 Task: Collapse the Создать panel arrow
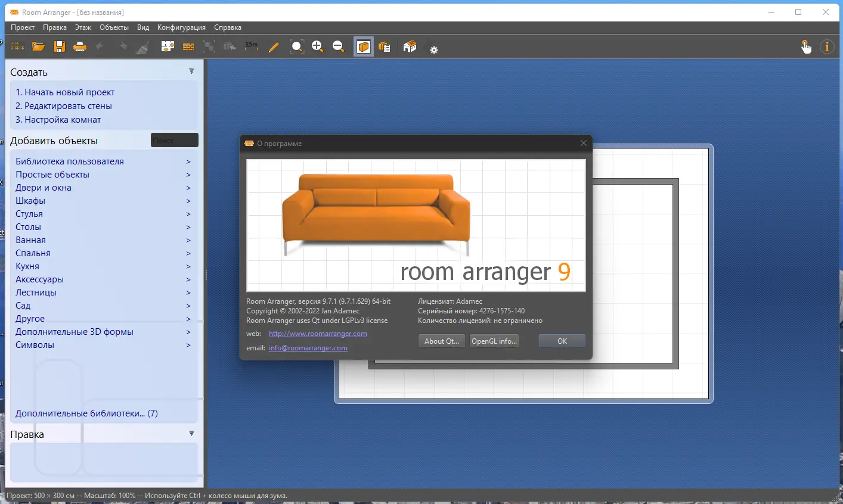[x=191, y=71]
